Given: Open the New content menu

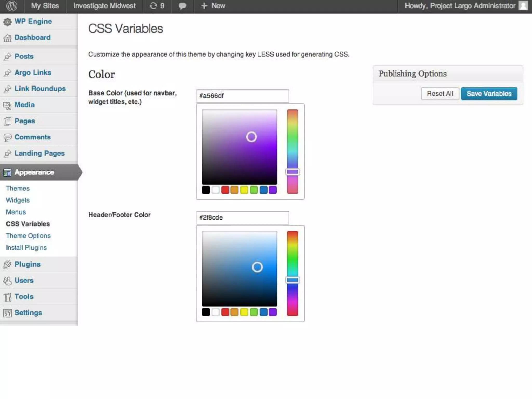Looking at the screenshot, I should tap(213, 6).
